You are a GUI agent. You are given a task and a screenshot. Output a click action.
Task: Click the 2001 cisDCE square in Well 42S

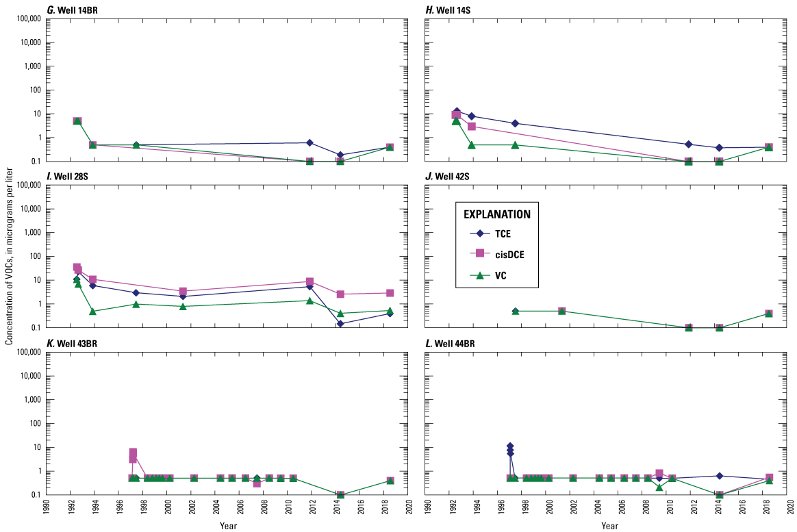[x=562, y=311]
